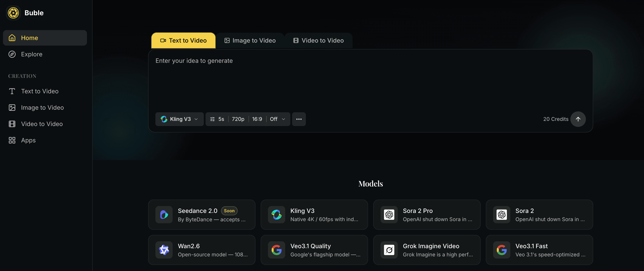The height and width of the screenshot is (271, 644).
Task: Click 'Google's flagship model —...' description
Action: click(x=325, y=254)
